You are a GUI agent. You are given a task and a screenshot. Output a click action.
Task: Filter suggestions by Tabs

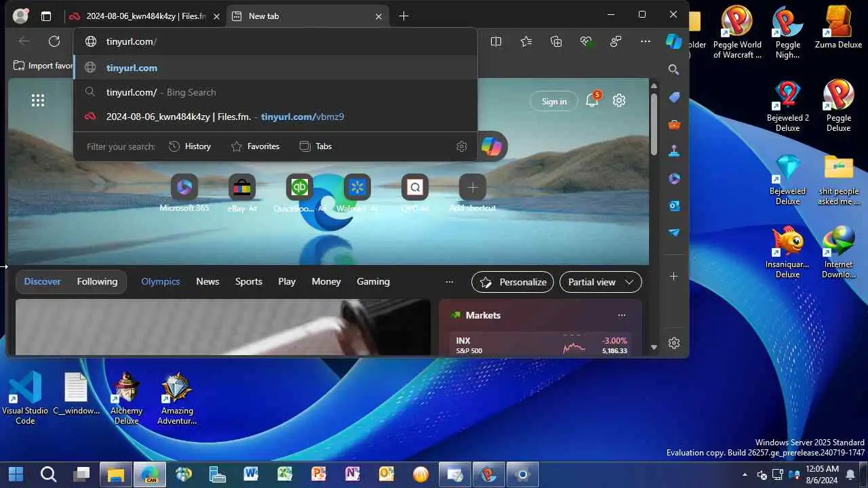tap(315, 146)
